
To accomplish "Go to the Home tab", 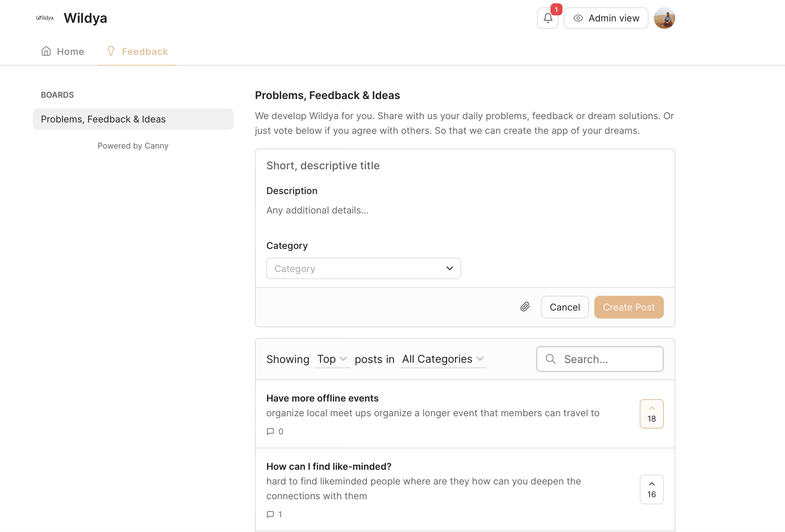I will (63, 51).
